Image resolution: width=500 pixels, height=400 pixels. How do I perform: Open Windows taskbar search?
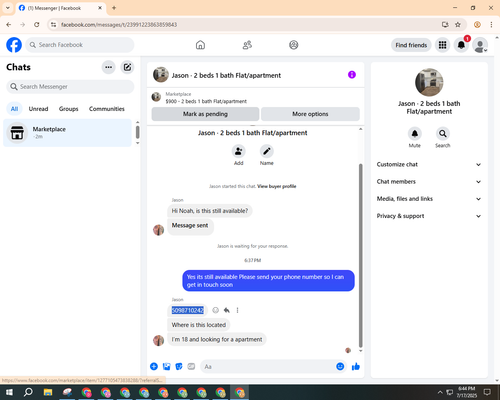click(x=28, y=392)
